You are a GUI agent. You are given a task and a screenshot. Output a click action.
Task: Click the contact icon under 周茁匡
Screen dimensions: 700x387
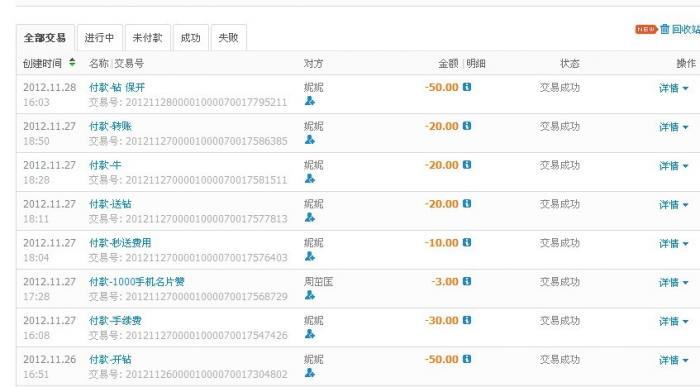(310, 295)
